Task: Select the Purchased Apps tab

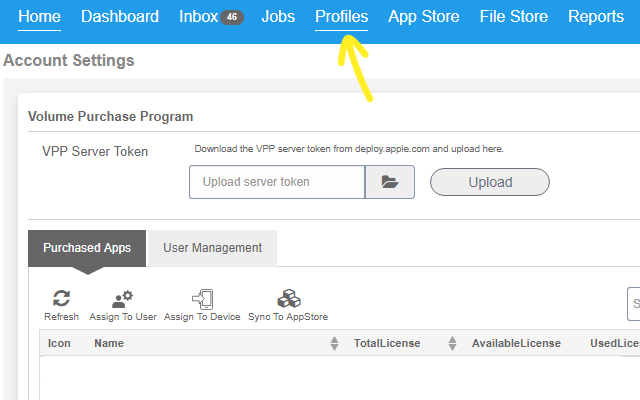Action: [87, 248]
